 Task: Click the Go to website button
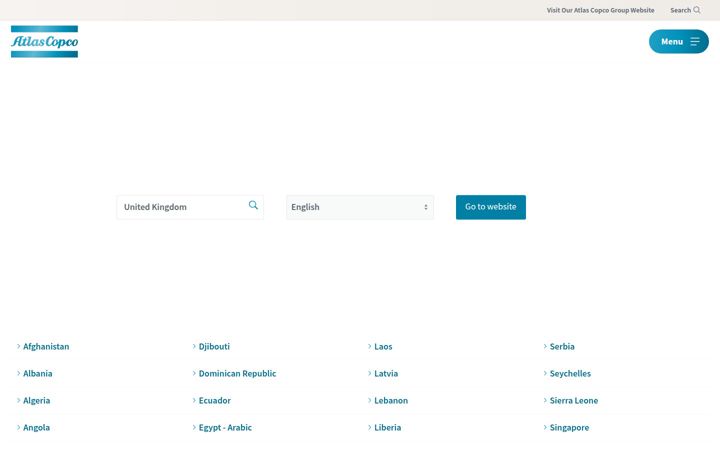click(491, 207)
